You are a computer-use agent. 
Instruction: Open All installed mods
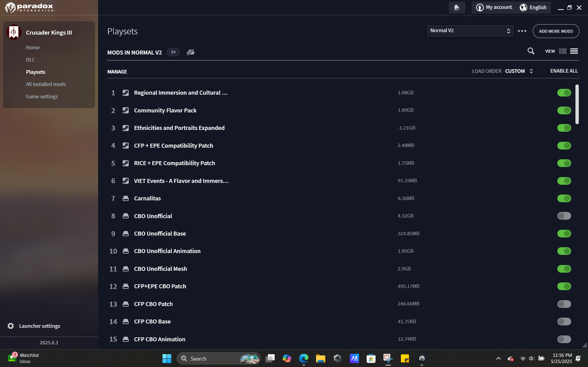[x=46, y=84]
